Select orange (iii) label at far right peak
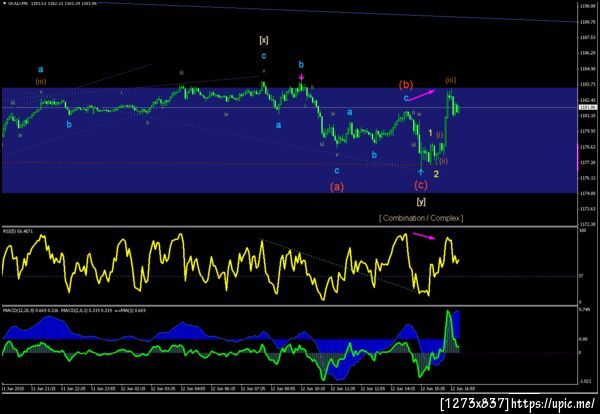The width and height of the screenshot is (600, 414). (x=450, y=80)
